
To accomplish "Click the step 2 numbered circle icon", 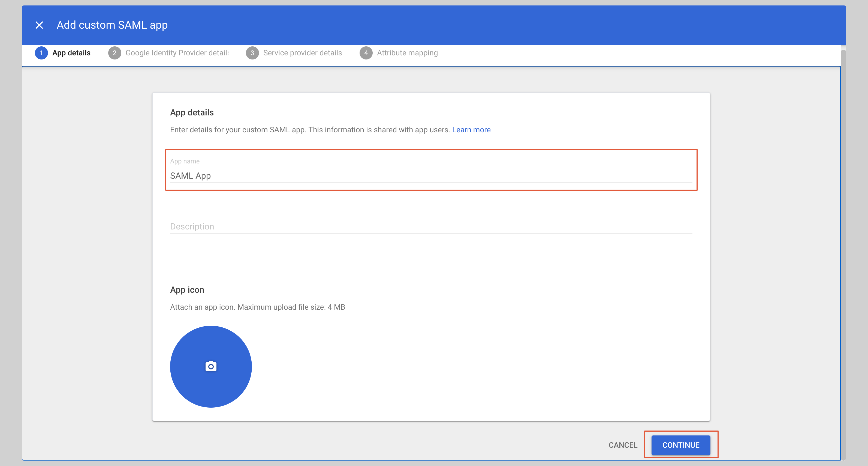I will 115,53.
